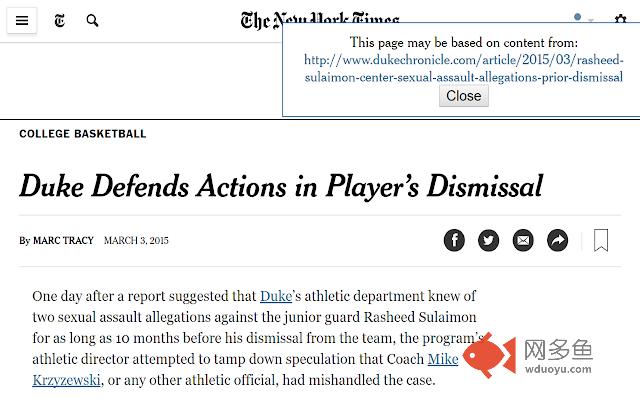Click the NYT "T" home icon
The height and width of the screenshot is (400, 640).
pos(60,20)
